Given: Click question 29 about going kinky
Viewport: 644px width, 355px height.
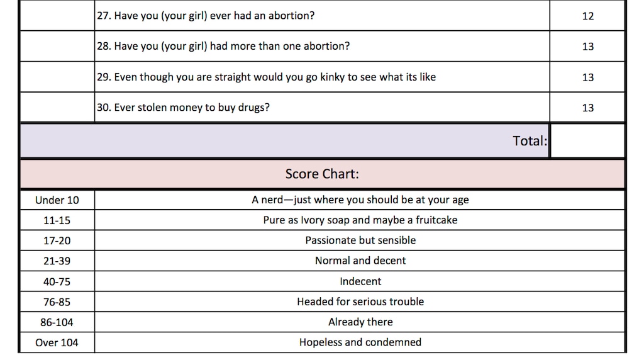Looking at the screenshot, I should point(265,77).
